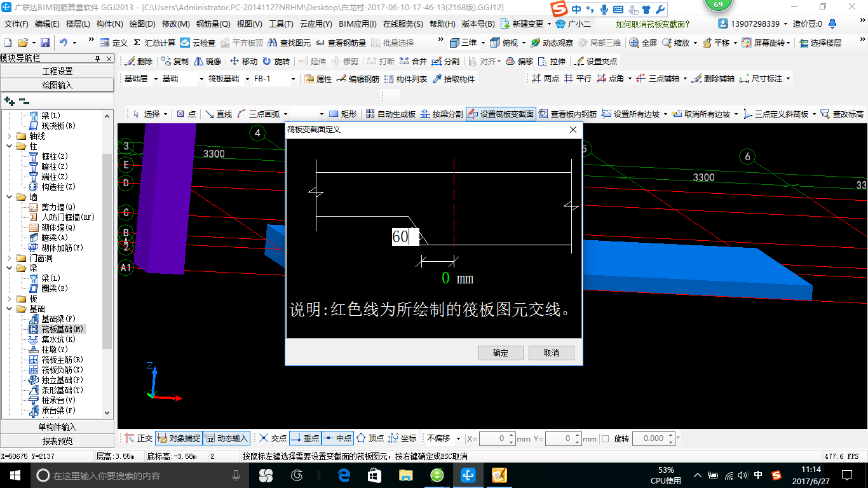
Task: Toggle 中点 midpoint snap
Action: click(337, 438)
